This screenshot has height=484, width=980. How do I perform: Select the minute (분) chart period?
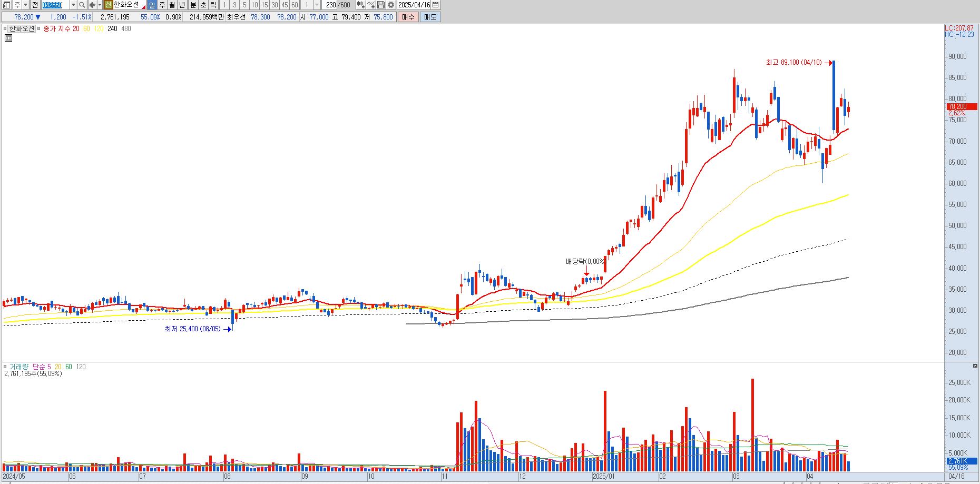tap(193, 5)
